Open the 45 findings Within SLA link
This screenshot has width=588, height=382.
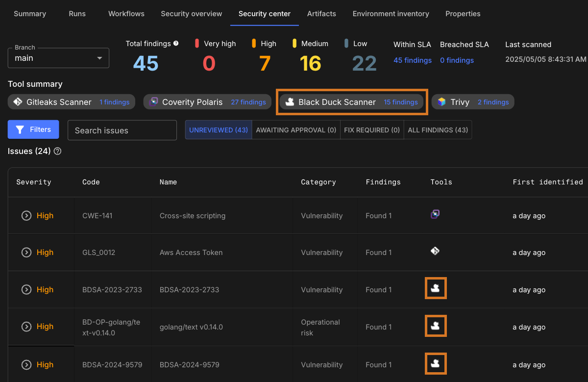point(412,60)
